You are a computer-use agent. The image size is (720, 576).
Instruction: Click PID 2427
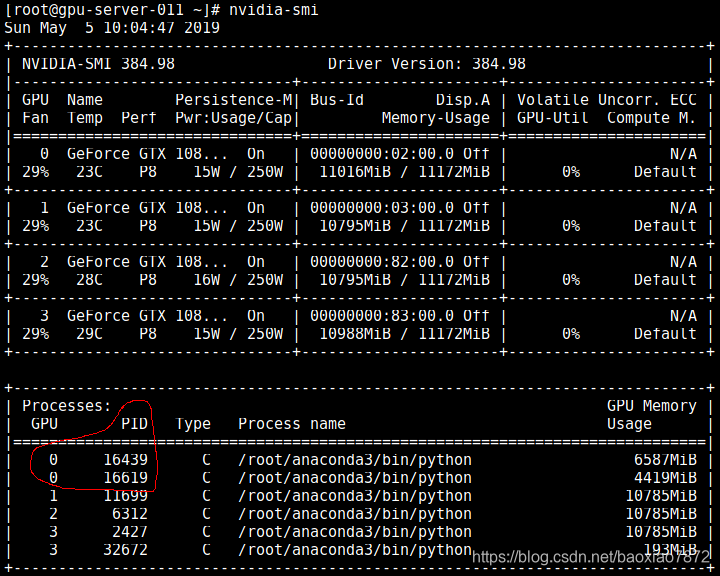pyautogui.click(x=130, y=531)
